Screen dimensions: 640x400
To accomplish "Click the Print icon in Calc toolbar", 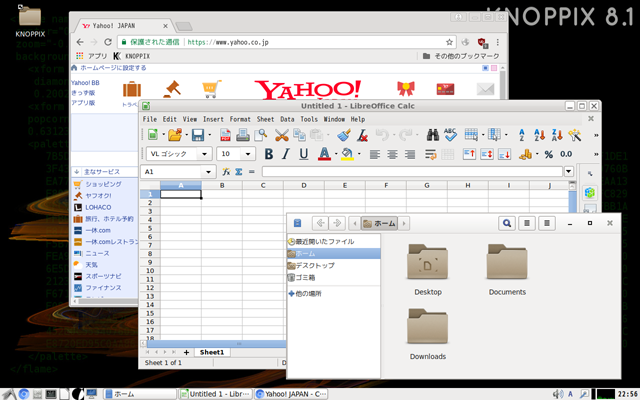I will 243,135.
